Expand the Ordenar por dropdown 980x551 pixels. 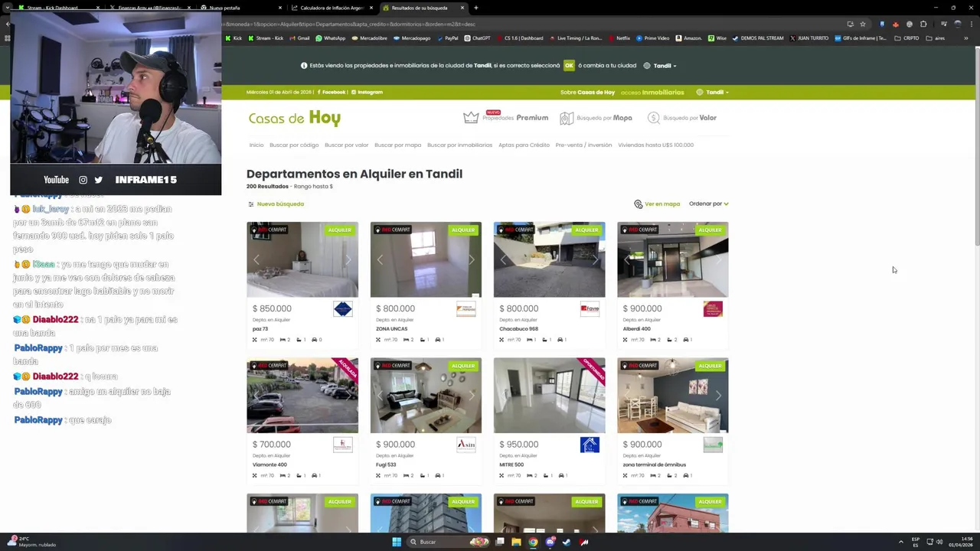(708, 204)
